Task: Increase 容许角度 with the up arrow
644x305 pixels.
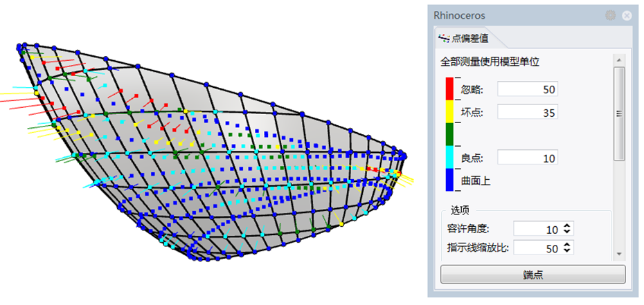Action: click(568, 226)
